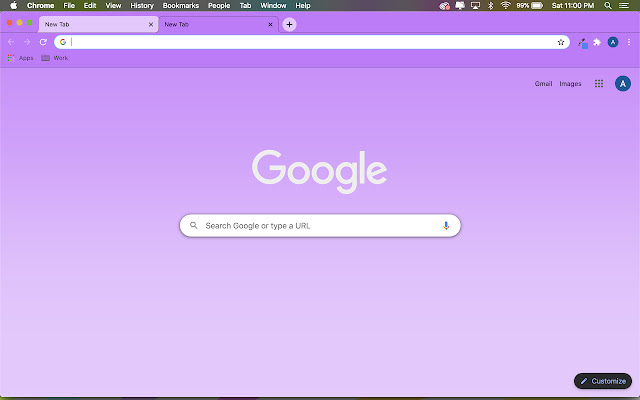This screenshot has height=400, width=640.
Task: Open the Work bookmarks folder
Action: coord(55,58)
